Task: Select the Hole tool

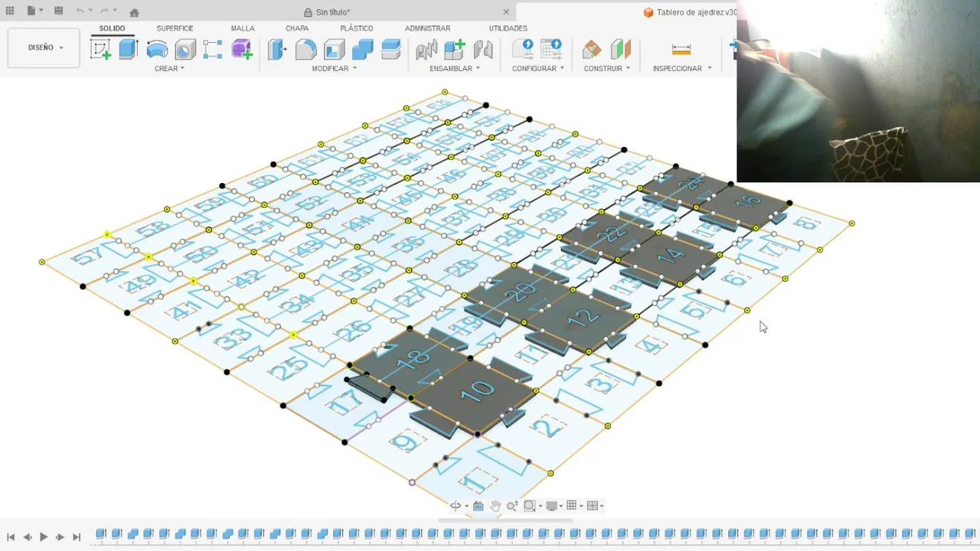Action: pos(185,50)
